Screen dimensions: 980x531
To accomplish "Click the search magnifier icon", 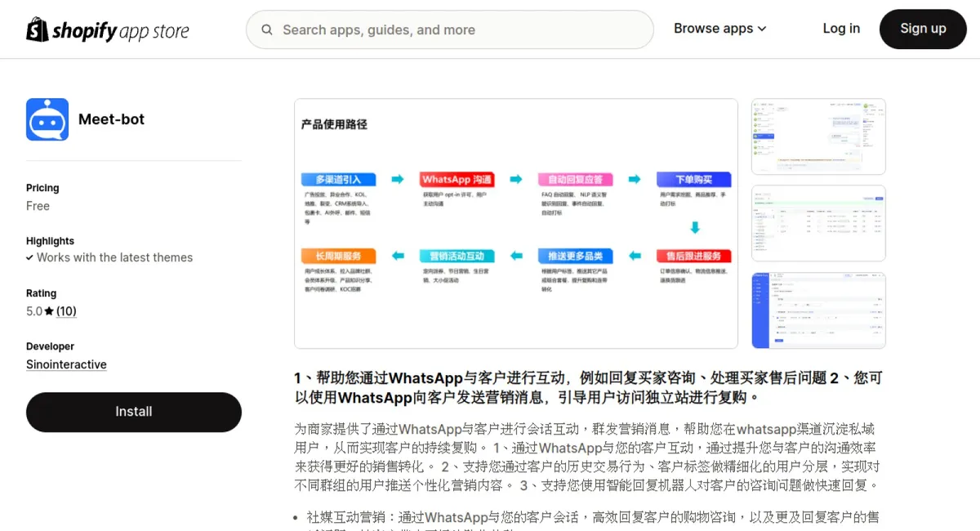I will pyautogui.click(x=267, y=30).
